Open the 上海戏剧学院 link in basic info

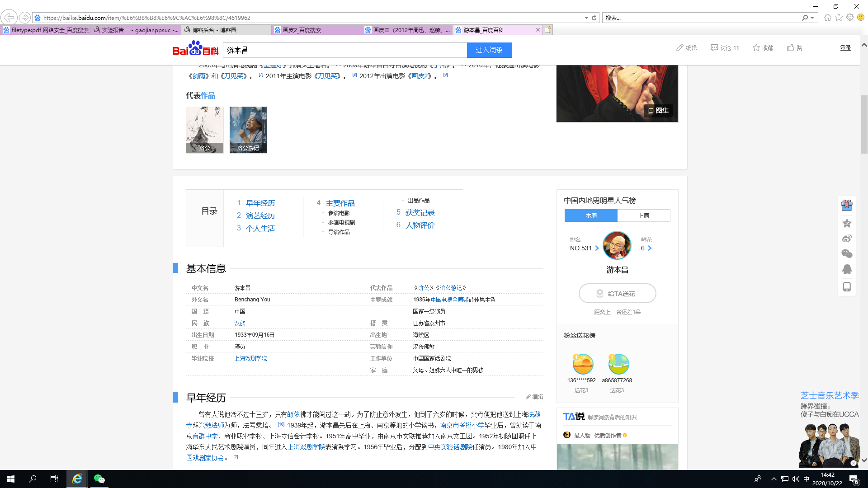250,358
